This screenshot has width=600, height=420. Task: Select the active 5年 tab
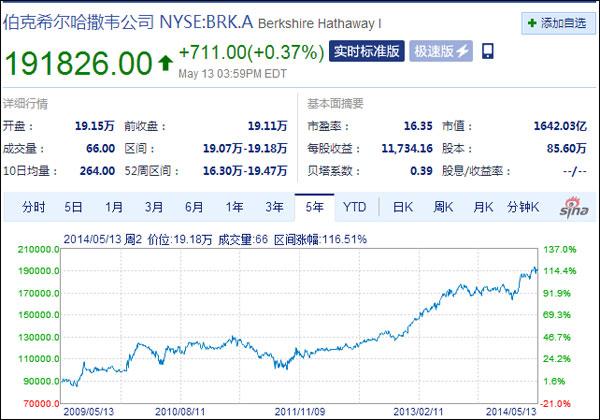pos(314,207)
